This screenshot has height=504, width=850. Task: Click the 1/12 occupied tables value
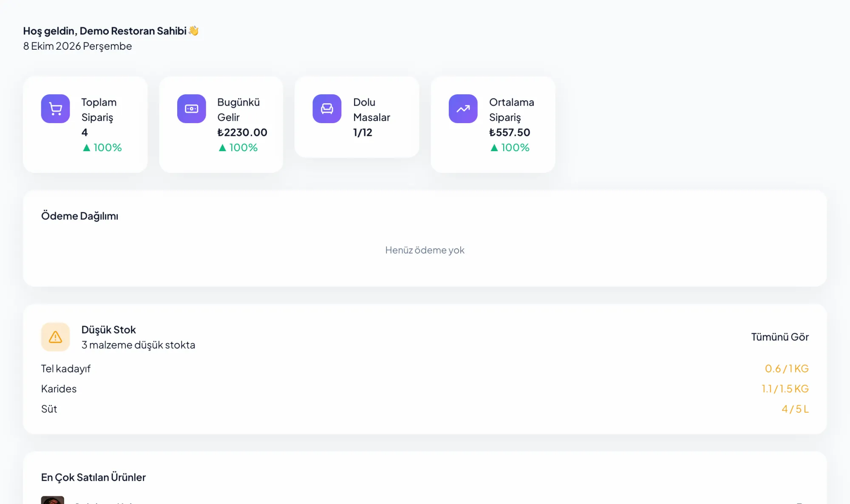click(x=363, y=132)
